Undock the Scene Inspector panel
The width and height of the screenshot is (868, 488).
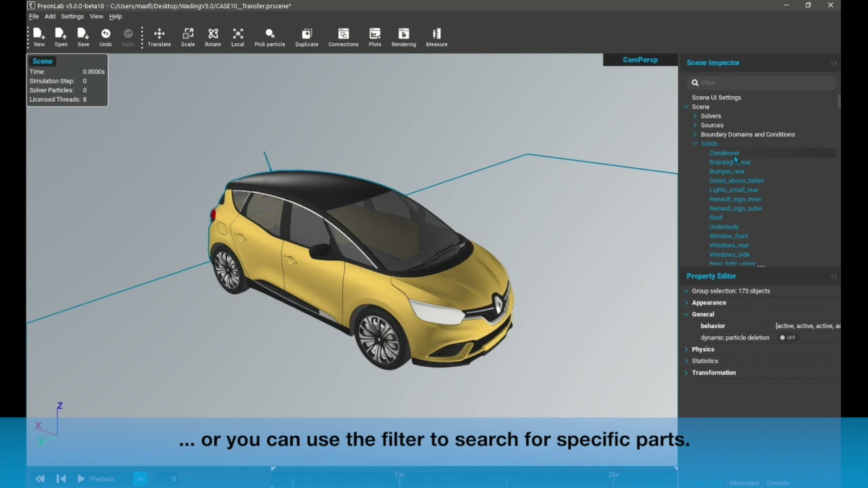pos(833,63)
